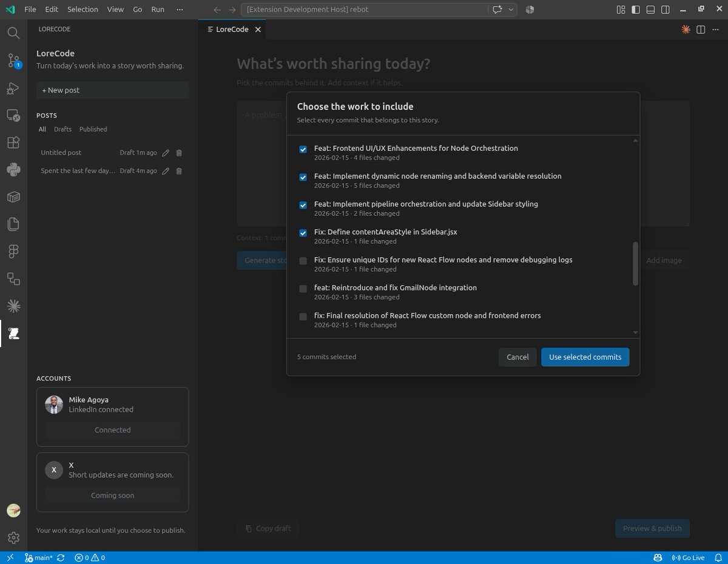Click the edit pencil for Untitled post
Viewport: 728px width, 564px height.
166,153
